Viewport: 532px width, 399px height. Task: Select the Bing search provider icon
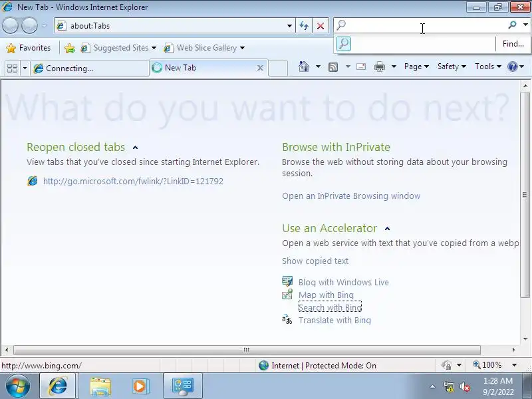(344, 44)
